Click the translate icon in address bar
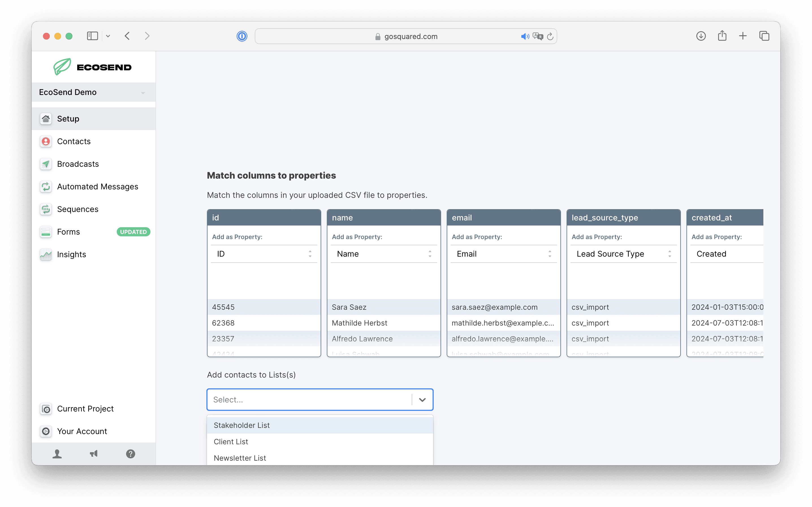 tap(538, 36)
